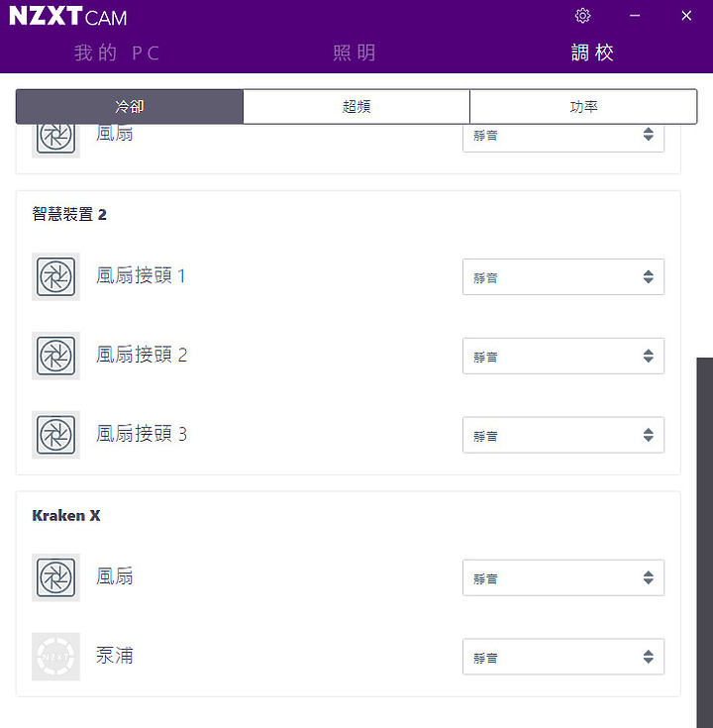Minimize the NZXT CAM window
This screenshot has width=713, height=728.
pos(635,16)
